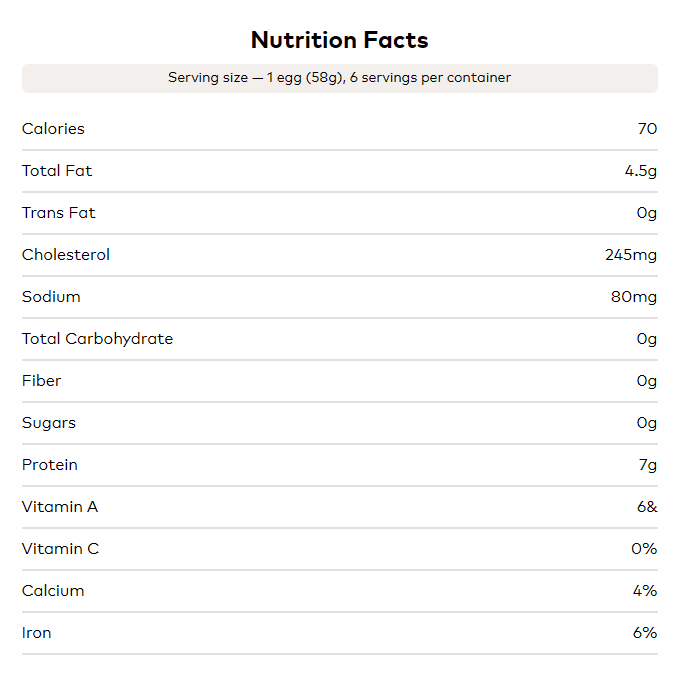Select the Total Carbohydrate label

97,339
